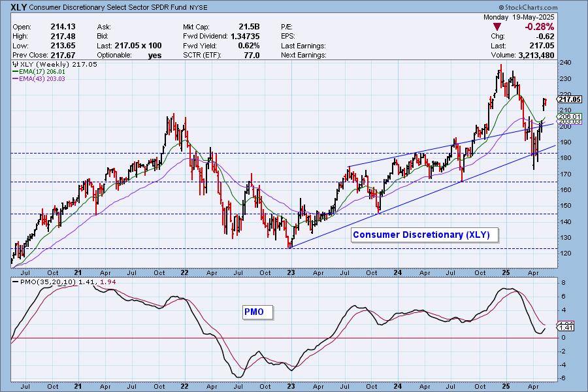Click the 150 label on the price axis

click(566, 206)
